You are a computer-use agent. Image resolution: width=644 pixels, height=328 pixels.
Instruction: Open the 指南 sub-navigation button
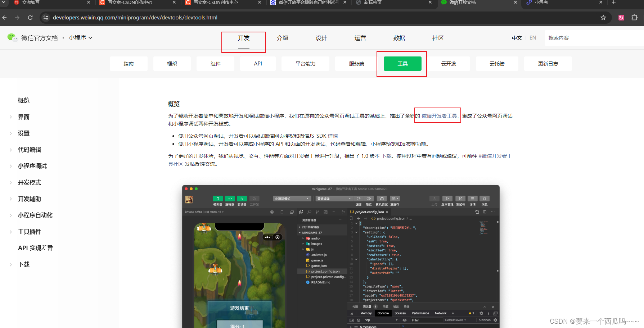(129, 64)
